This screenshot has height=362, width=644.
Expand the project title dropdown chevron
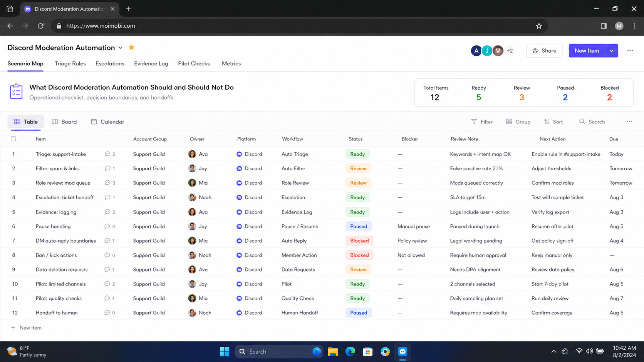click(120, 48)
